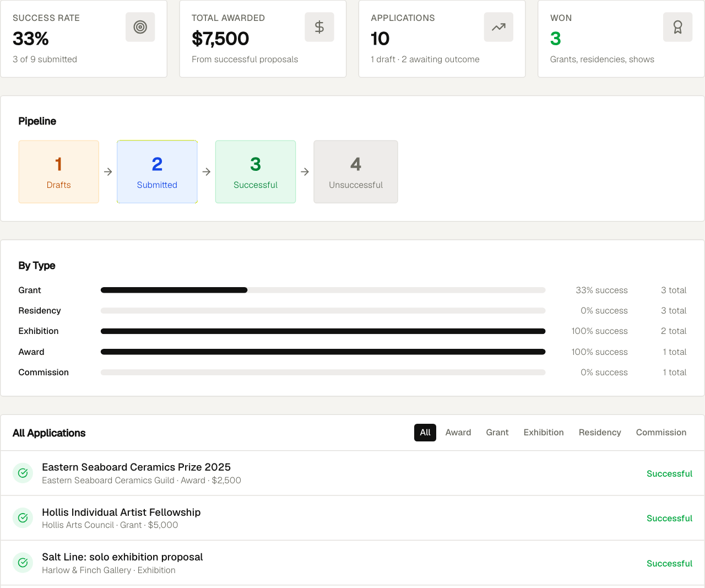Click "From successful proposals" text
The width and height of the screenshot is (705, 588).
[x=245, y=60]
